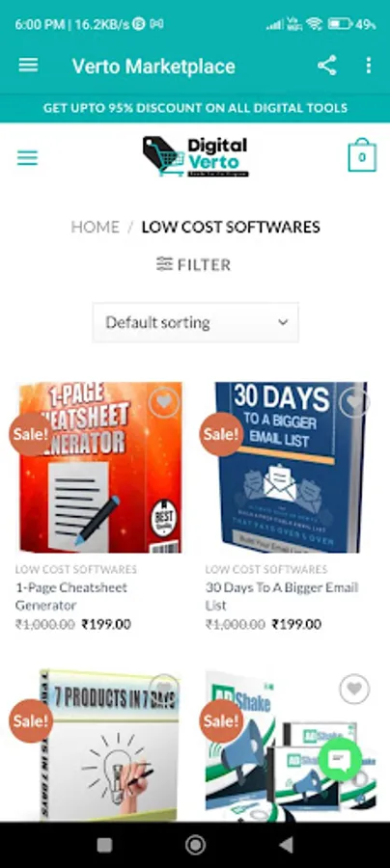Open the app navigation hamburger menu

(28, 66)
